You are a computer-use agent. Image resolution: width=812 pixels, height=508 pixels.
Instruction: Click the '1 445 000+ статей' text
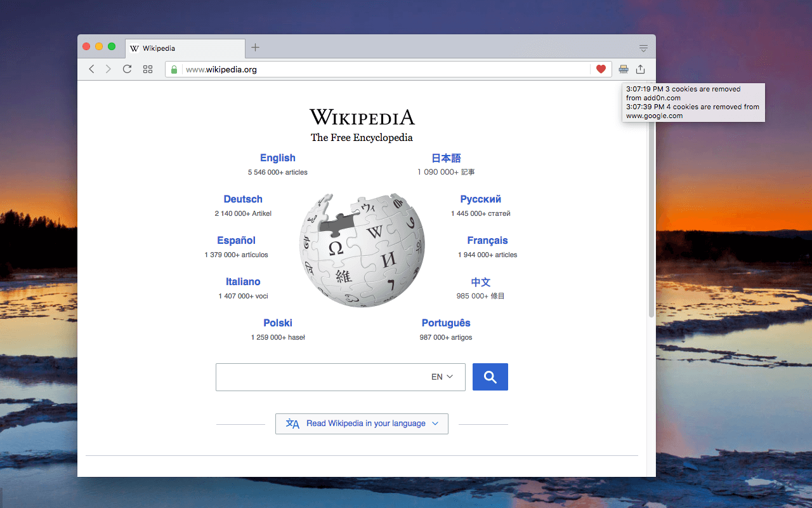click(x=481, y=213)
